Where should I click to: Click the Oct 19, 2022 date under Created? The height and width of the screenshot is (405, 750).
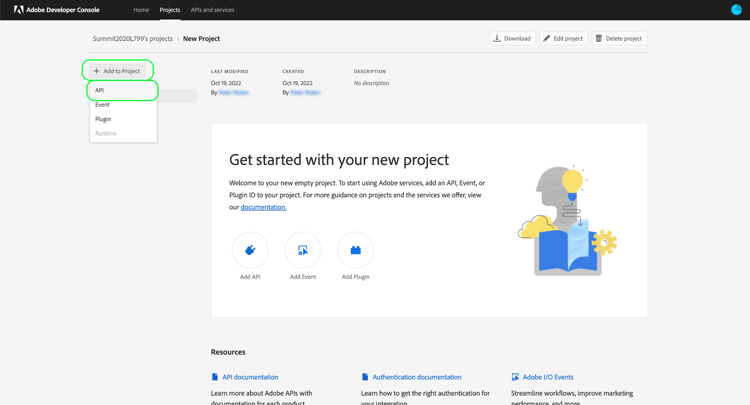tap(298, 83)
